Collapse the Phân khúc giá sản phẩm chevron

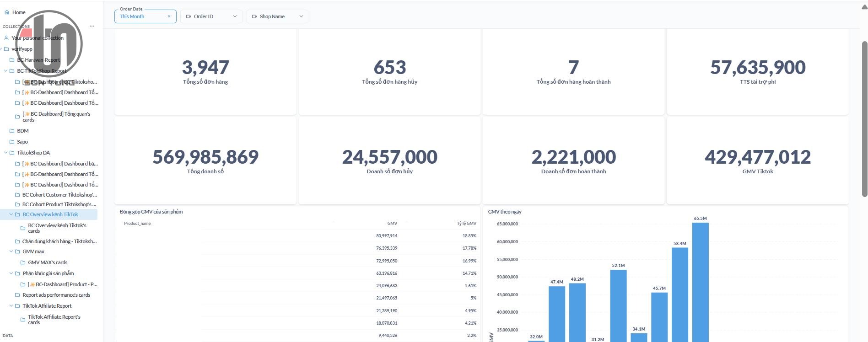click(11, 273)
